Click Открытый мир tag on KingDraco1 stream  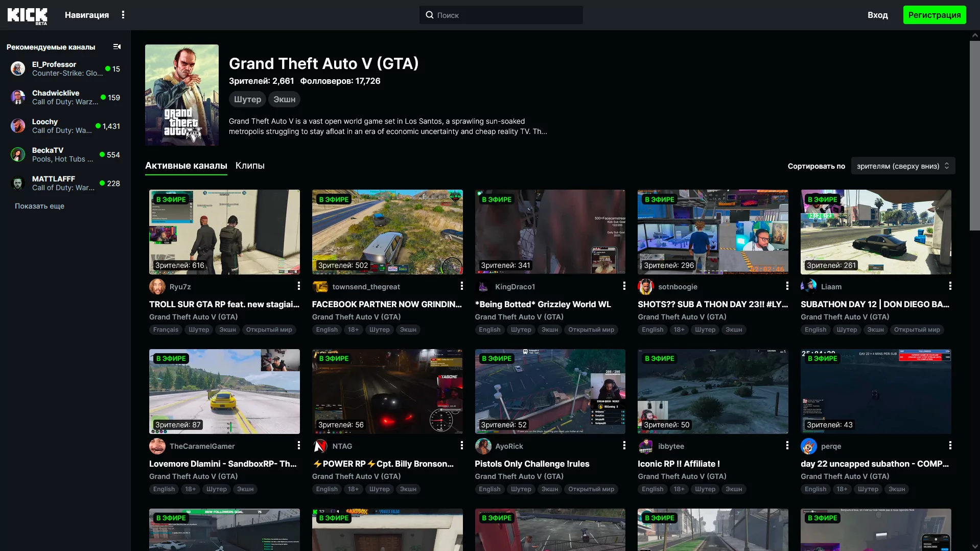coord(591,330)
